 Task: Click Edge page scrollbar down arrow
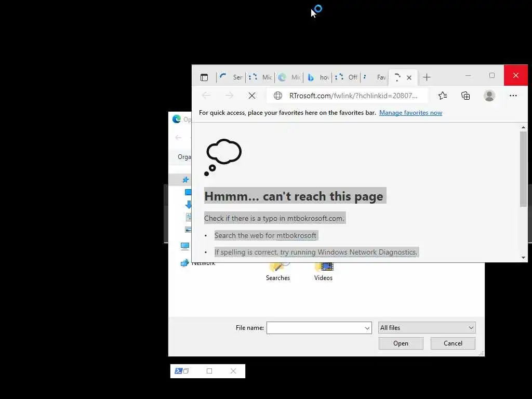click(523, 258)
